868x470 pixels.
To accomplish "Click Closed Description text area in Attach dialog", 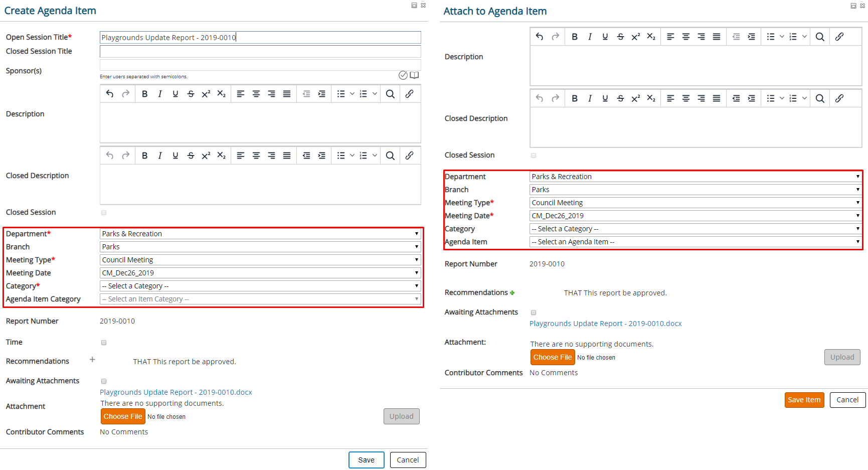I will point(696,127).
